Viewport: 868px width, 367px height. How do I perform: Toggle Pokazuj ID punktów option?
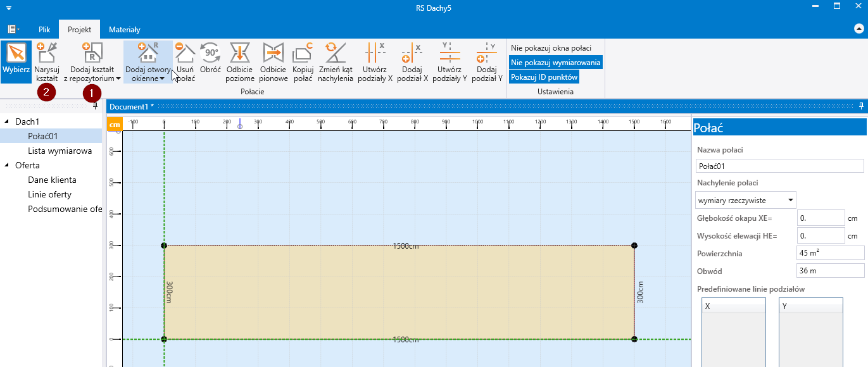tap(544, 77)
